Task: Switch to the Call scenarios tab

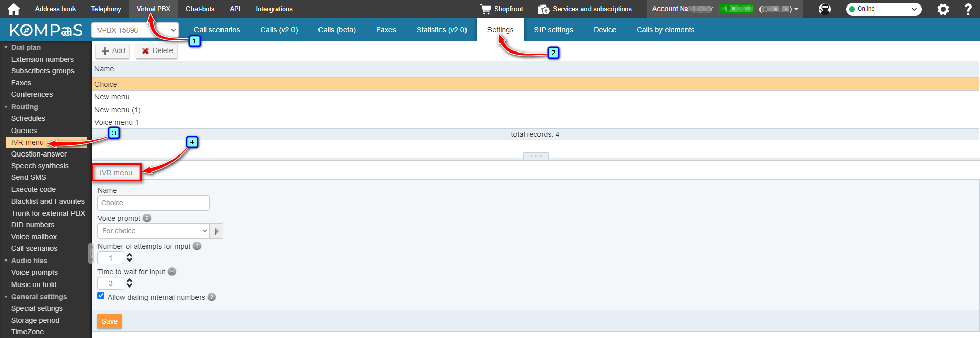Action: [217, 30]
